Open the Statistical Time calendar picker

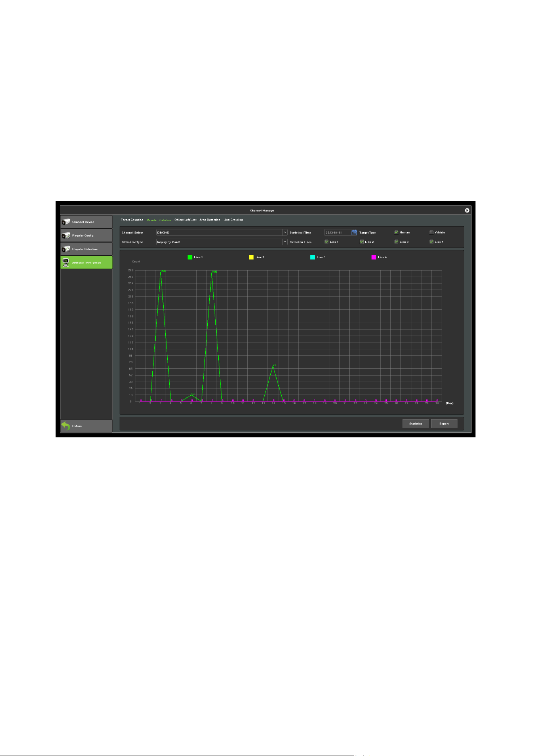point(354,232)
